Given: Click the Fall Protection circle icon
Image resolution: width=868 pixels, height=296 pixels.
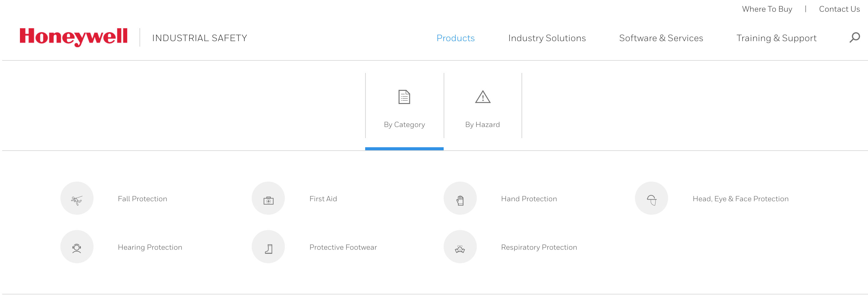Looking at the screenshot, I should point(77,198).
